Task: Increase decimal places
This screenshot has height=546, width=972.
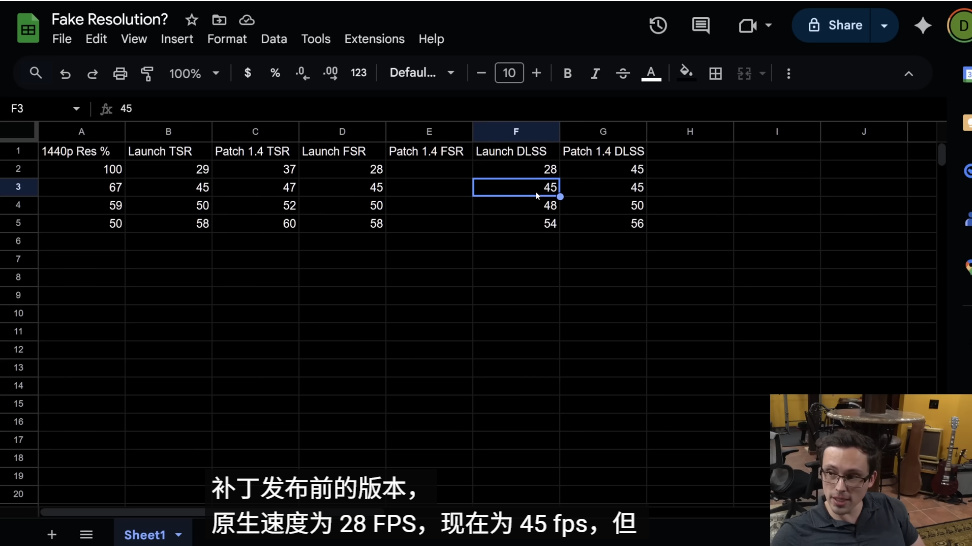Action: 330,73
